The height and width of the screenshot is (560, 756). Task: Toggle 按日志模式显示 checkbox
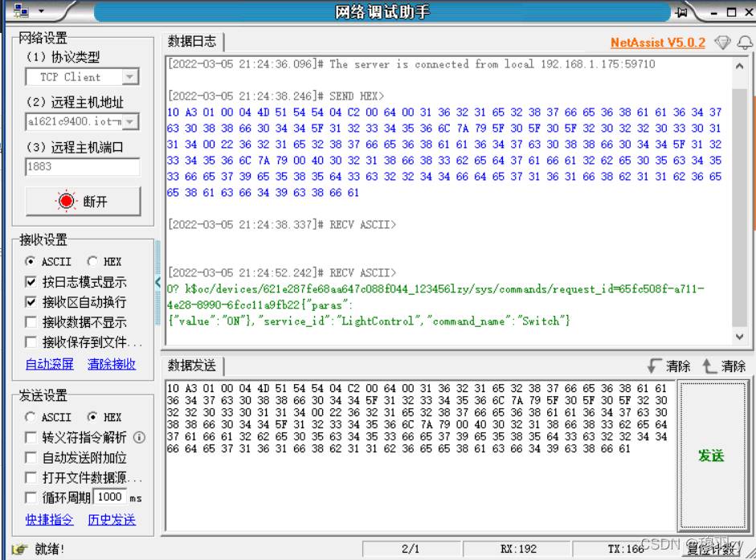pyautogui.click(x=31, y=282)
